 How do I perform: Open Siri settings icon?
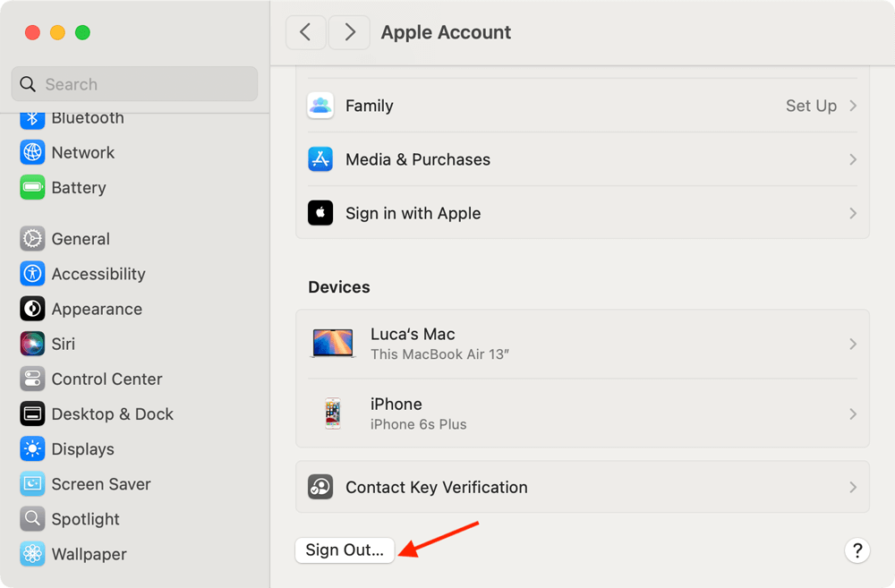pos(32,344)
